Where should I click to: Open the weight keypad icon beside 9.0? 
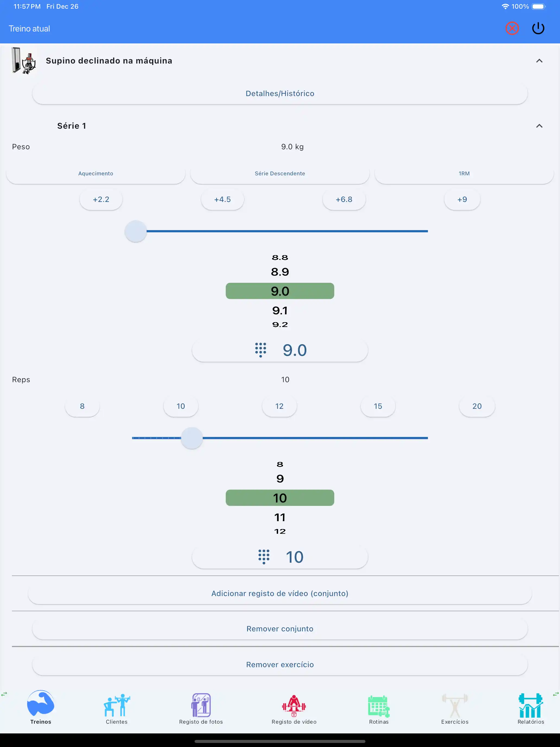pos(260,350)
